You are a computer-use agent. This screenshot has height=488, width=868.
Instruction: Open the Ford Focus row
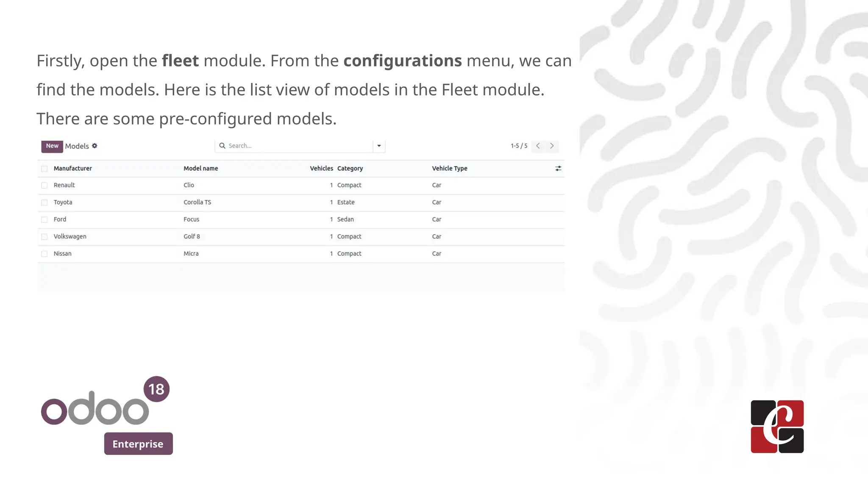click(x=191, y=219)
